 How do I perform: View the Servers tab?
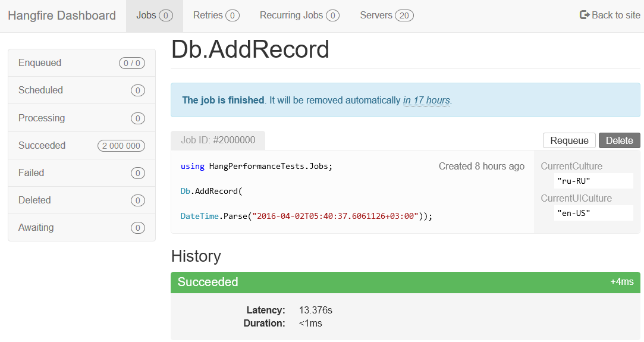click(x=387, y=15)
